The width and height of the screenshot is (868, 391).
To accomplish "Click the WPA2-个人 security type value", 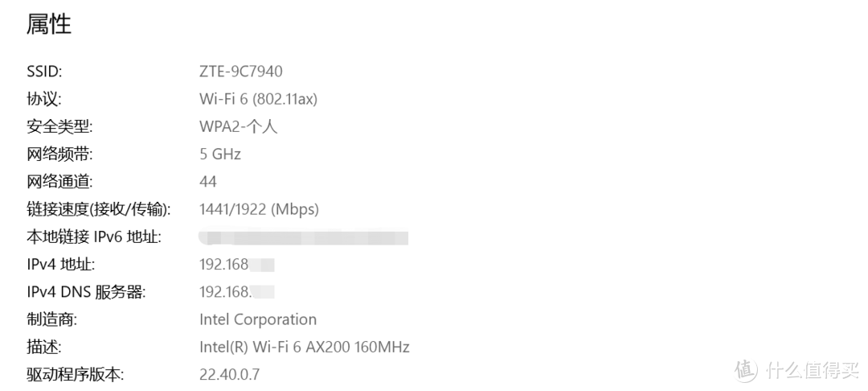I will (238, 126).
